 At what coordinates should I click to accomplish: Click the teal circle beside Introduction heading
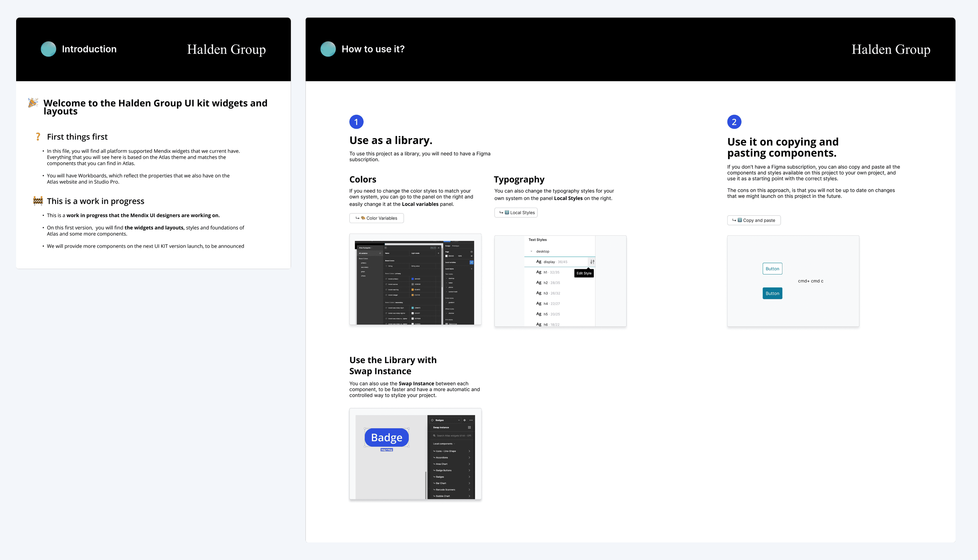tap(48, 49)
